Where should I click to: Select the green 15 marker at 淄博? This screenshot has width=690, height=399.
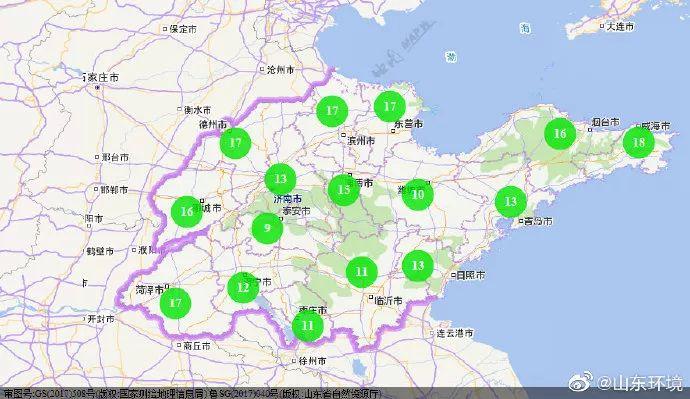click(344, 190)
